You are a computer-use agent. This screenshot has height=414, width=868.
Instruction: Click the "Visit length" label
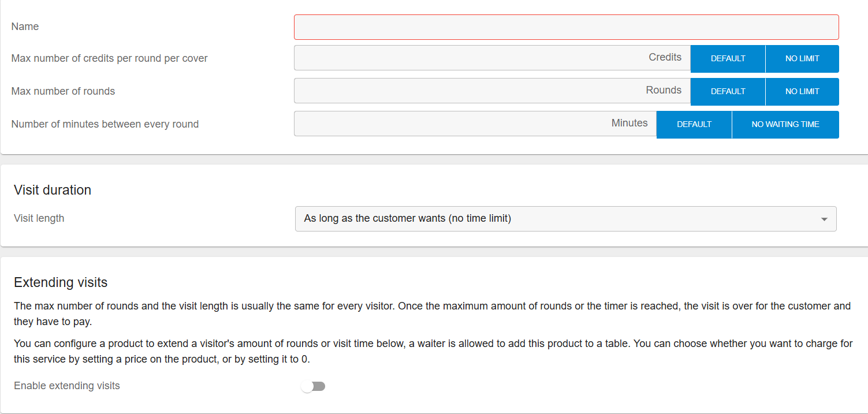39,218
